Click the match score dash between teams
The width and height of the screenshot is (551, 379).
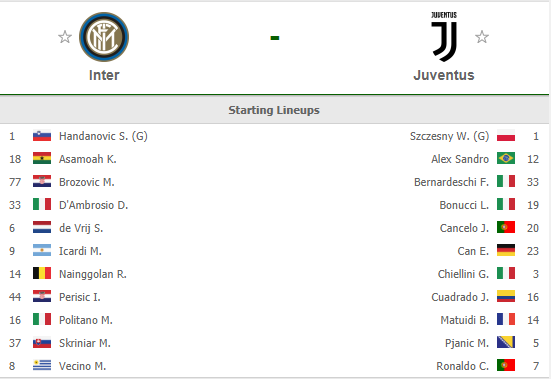tap(275, 38)
